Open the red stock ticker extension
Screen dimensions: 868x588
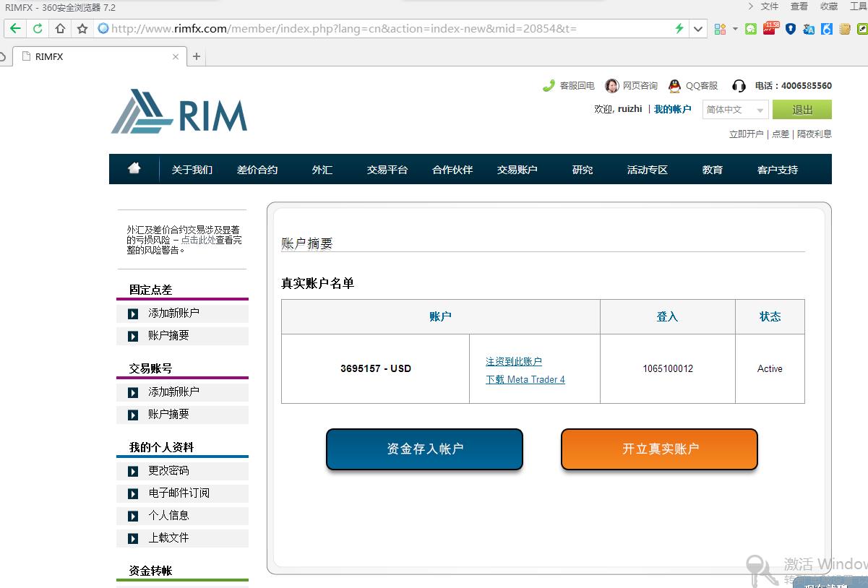[x=772, y=28]
